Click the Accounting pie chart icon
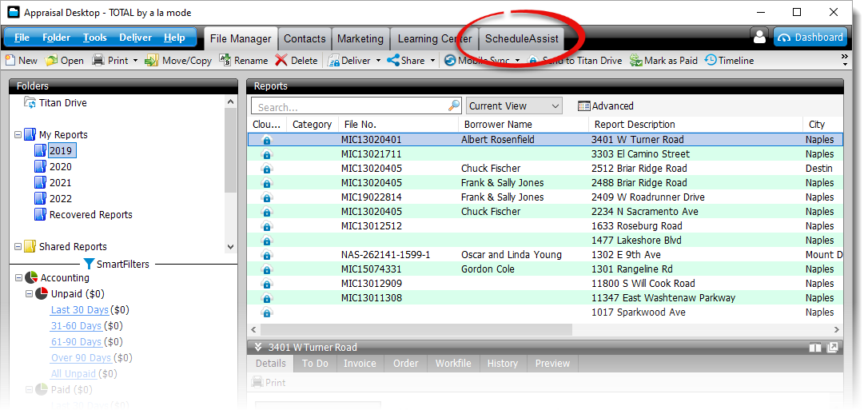 point(31,278)
